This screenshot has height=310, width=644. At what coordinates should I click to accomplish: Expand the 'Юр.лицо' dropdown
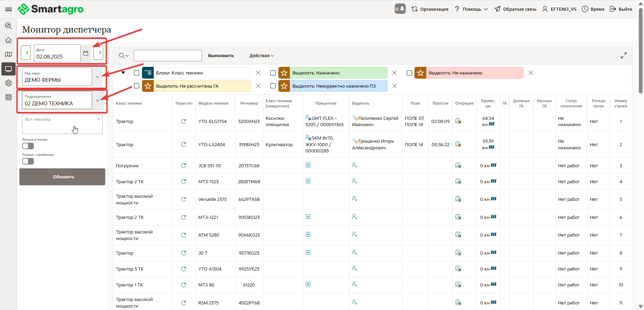point(97,77)
